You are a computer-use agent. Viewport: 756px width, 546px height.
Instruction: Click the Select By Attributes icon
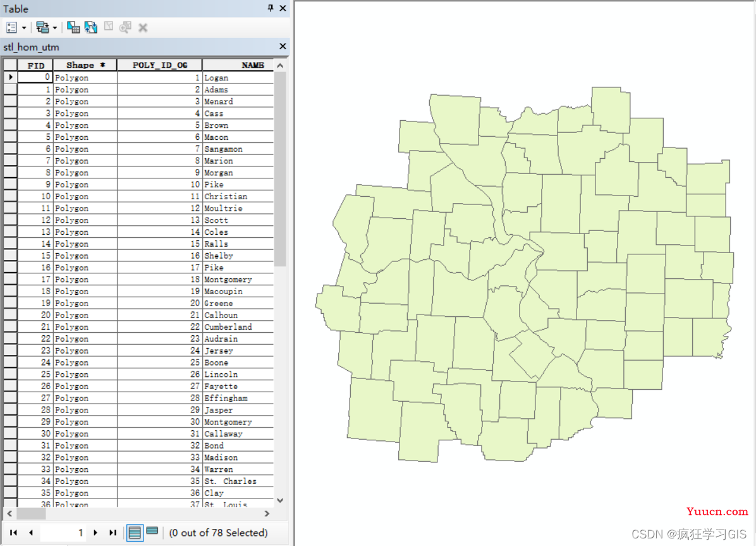[73, 27]
